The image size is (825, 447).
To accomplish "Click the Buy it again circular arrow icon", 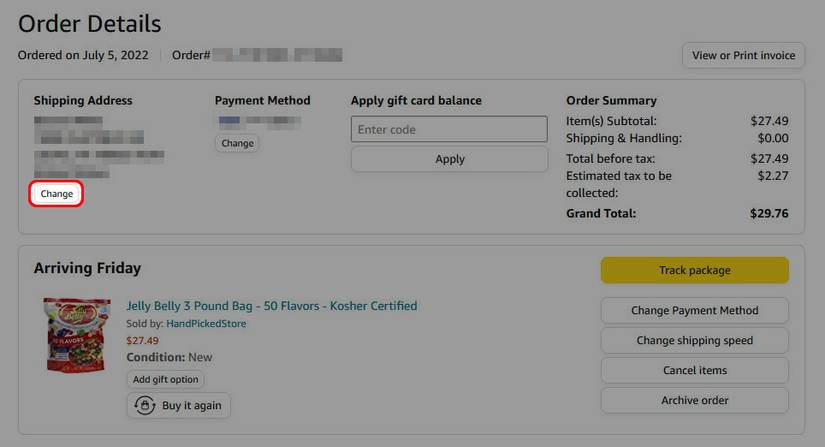I will tap(146, 405).
